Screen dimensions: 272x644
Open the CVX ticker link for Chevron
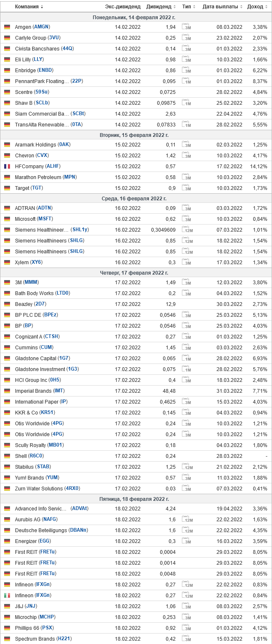42,155
